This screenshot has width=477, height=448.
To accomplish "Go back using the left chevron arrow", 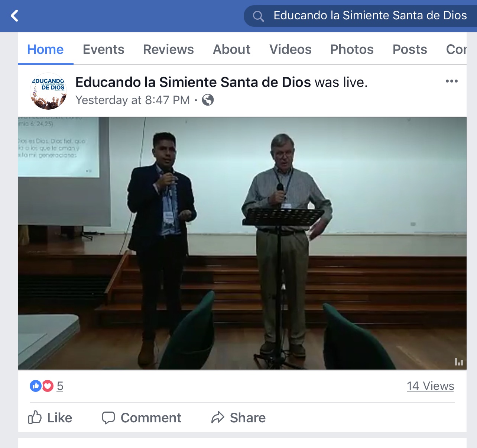I will click(14, 16).
